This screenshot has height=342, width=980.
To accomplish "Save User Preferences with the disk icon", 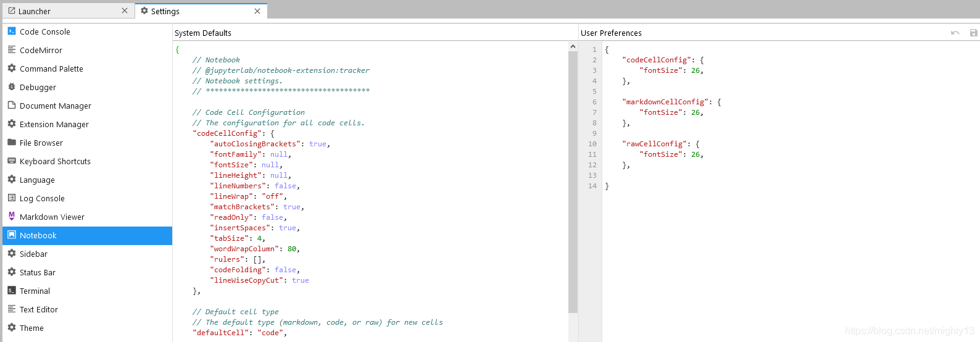I will [974, 33].
